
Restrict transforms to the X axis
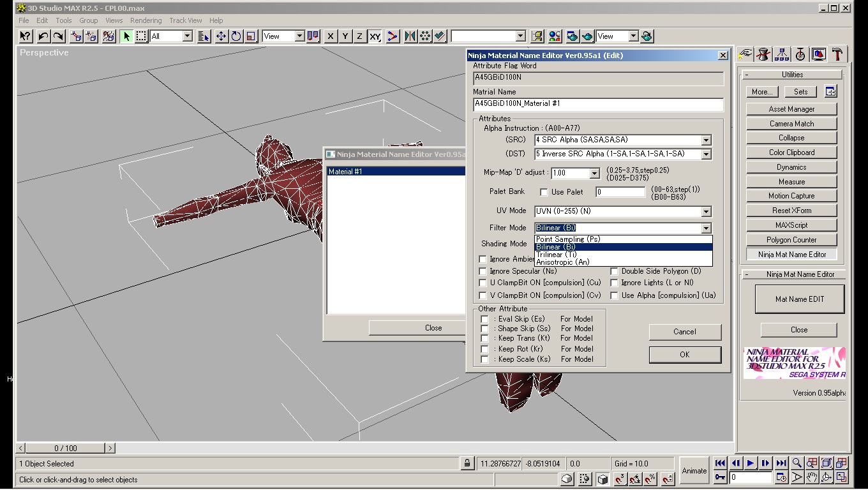click(x=330, y=36)
